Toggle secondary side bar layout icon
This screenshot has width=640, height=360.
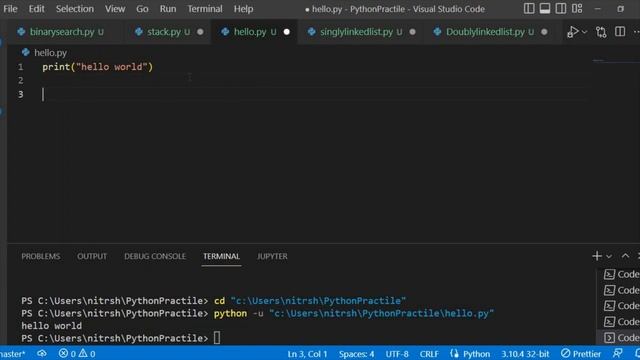561,8
